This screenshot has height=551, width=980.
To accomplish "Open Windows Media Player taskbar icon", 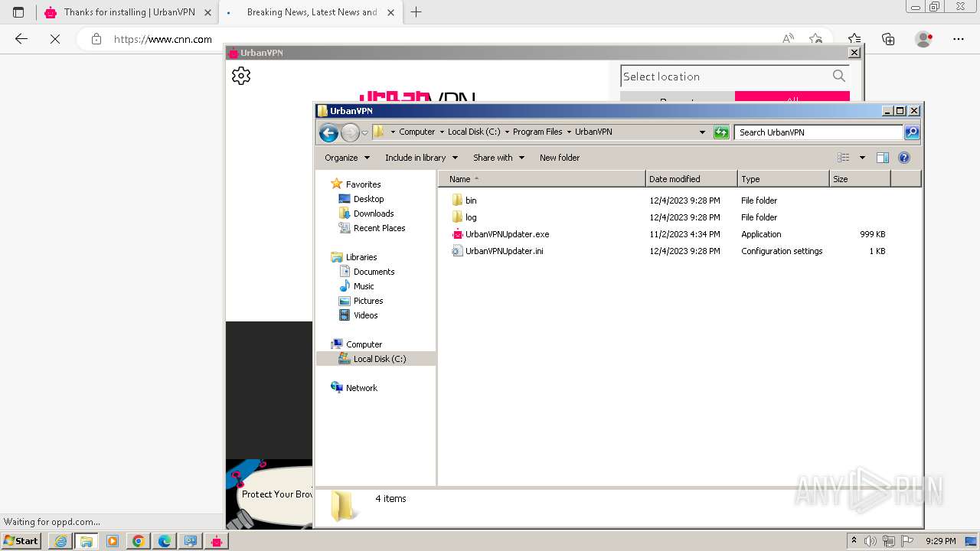I will click(113, 541).
